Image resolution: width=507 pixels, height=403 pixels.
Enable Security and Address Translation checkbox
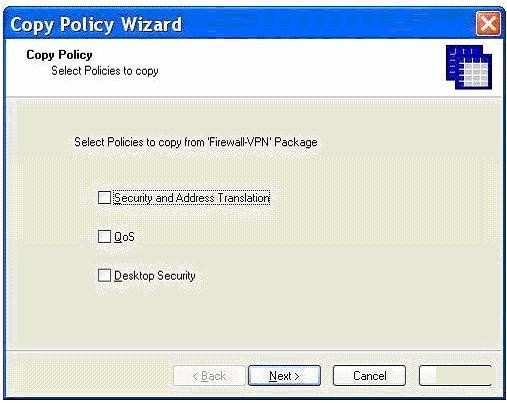pos(104,197)
